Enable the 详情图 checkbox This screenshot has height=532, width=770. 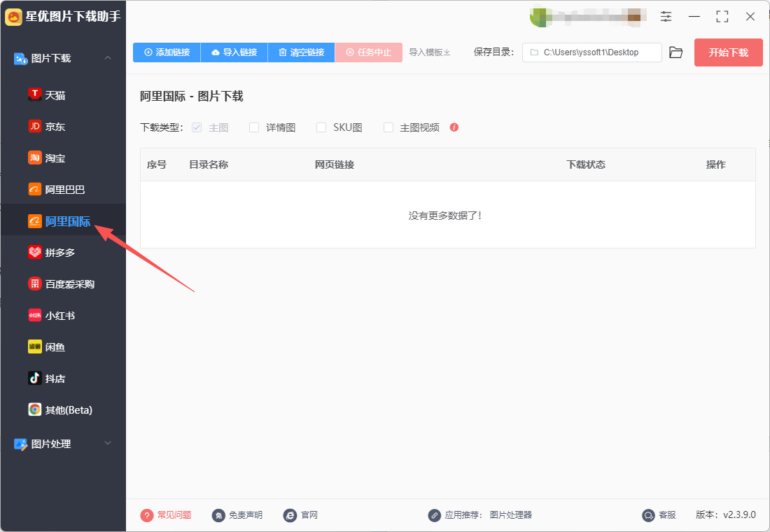click(x=254, y=127)
